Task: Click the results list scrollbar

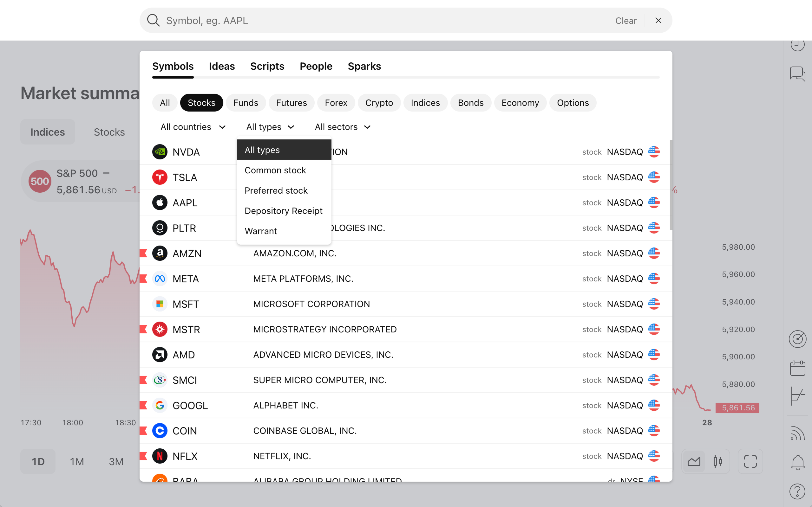Action: coord(671,185)
